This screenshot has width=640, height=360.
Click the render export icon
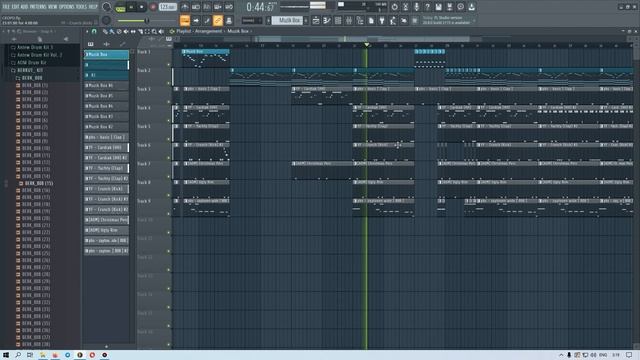[x=449, y=7]
